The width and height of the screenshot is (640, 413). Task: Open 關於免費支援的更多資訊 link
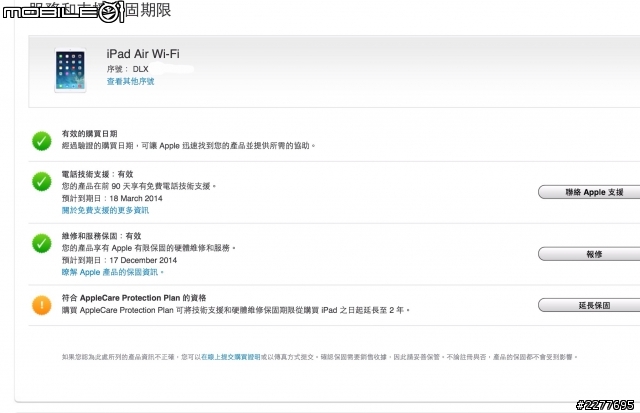point(105,210)
